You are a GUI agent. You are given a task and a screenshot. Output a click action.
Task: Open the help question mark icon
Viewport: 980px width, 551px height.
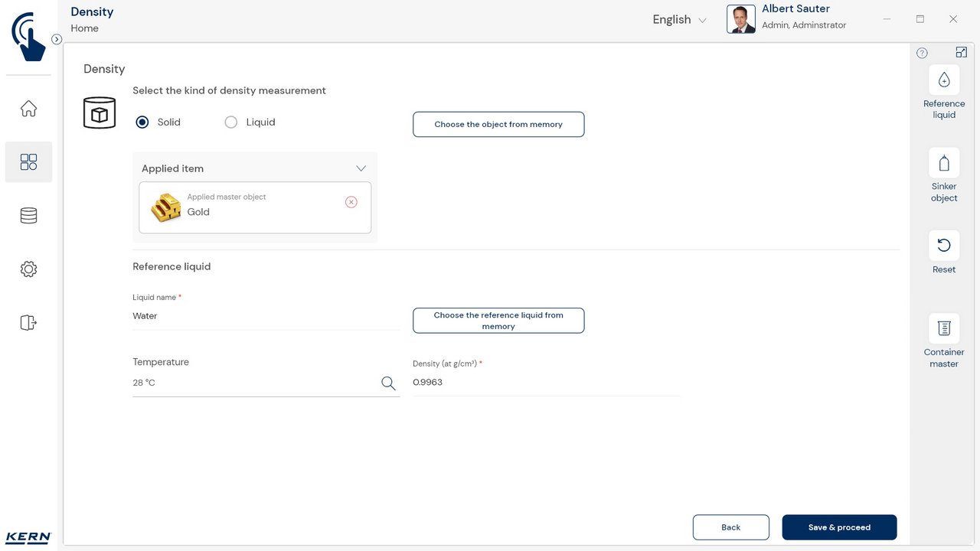[922, 53]
